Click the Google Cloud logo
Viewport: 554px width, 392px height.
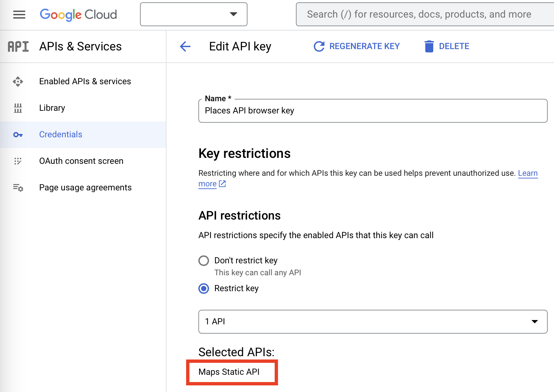78,14
